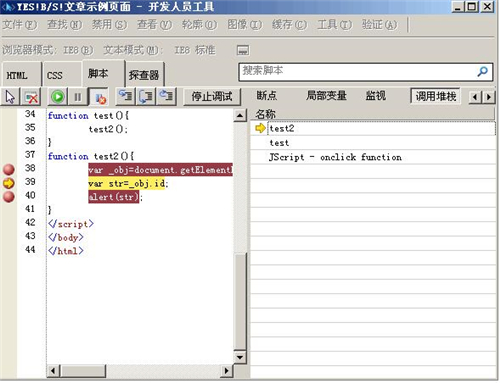Click the current execution arrow on line 39

(x=9, y=183)
